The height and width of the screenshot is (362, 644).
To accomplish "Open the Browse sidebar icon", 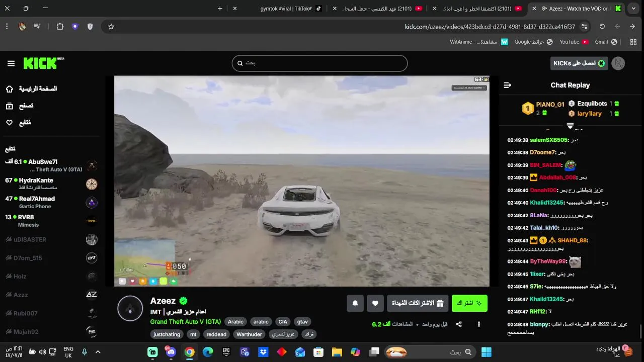I will [9, 106].
